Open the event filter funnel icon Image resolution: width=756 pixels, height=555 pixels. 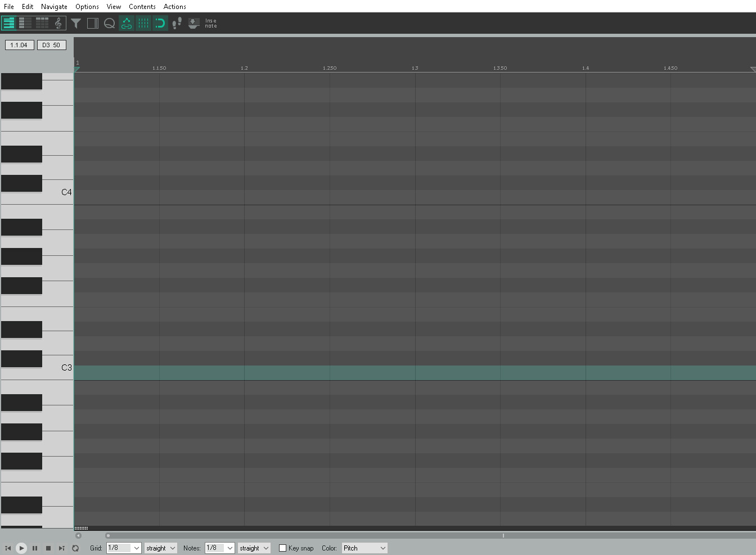pos(76,23)
